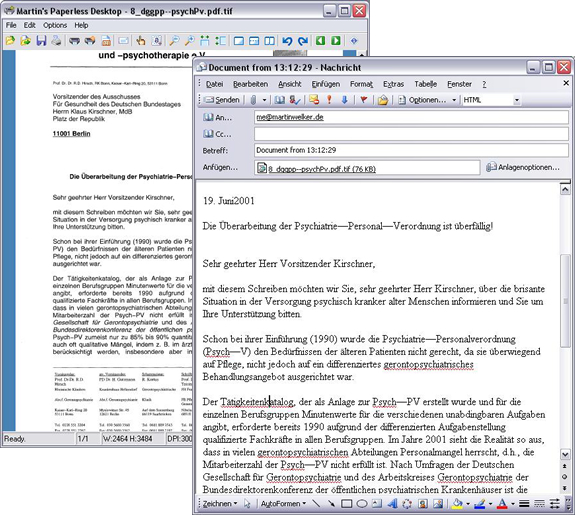The image size is (575, 515).
Task: Click the select objects cursor icon
Action: pyautogui.click(x=247, y=504)
